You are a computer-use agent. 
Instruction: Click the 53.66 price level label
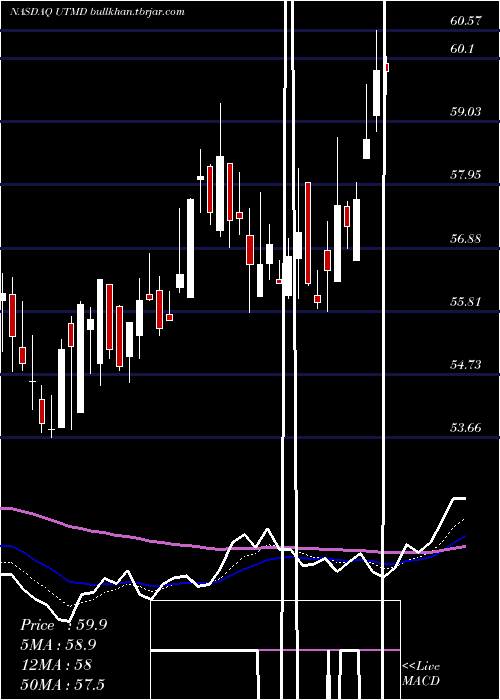(x=466, y=428)
